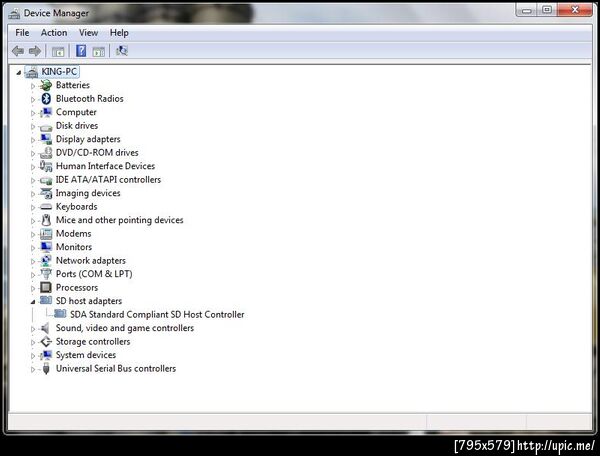Click the Forward arrow toolbar icon
This screenshot has height=456, width=600.
point(35,51)
